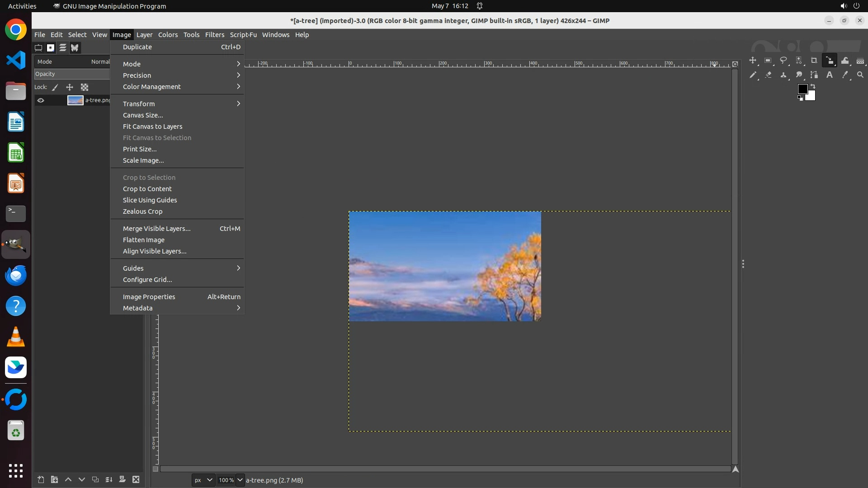Open the zoom percentage dropdown
868x488 pixels.
(x=240, y=480)
